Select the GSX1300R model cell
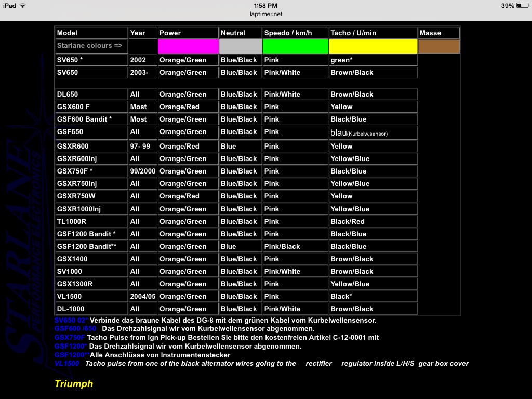The image size is (532, 399). coord(91,284)
